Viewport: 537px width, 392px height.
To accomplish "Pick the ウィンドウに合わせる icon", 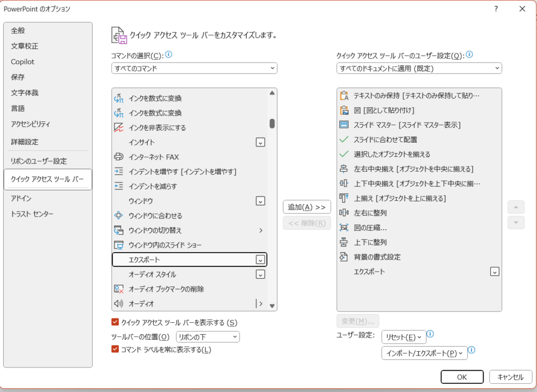I will point(119,216).
